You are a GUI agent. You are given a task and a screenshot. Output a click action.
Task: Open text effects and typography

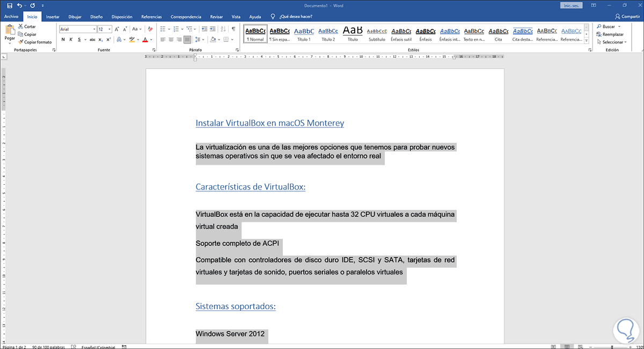coord(120,39)
